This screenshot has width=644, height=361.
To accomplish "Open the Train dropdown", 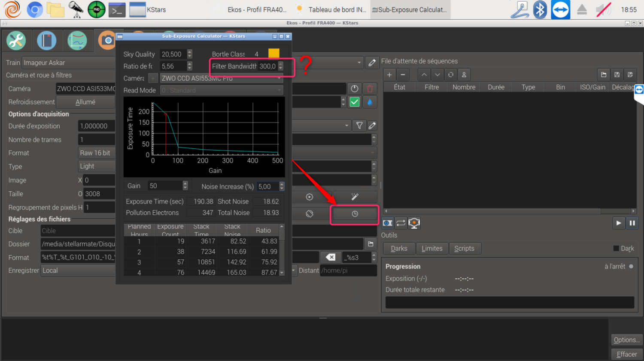I will point(68,63).
